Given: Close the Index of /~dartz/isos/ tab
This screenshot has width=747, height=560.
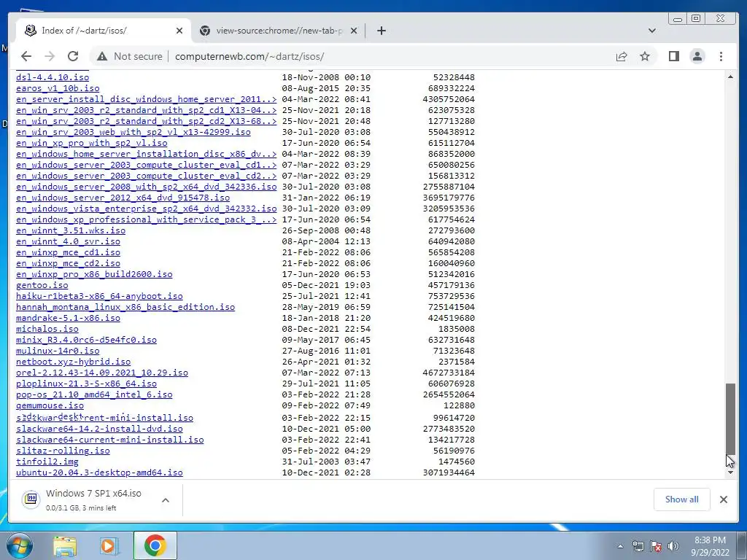Looking at the screenshot, I should click(179, 31).
